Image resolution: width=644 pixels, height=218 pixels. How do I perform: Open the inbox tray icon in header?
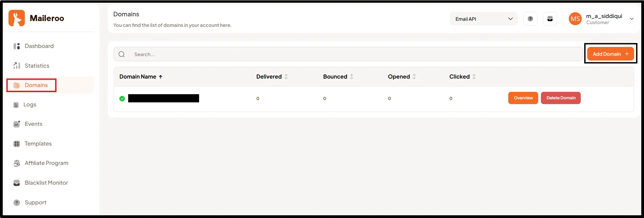[550, 19]
